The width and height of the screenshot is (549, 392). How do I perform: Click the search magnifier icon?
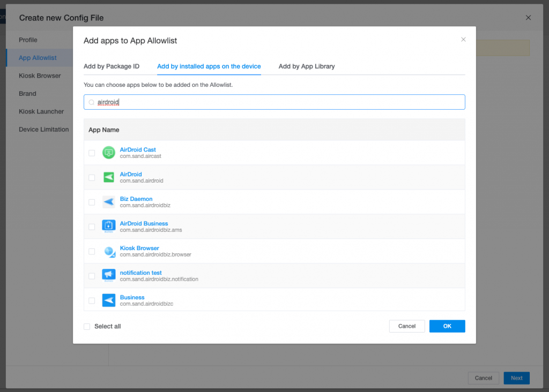(x=91, y=102)
